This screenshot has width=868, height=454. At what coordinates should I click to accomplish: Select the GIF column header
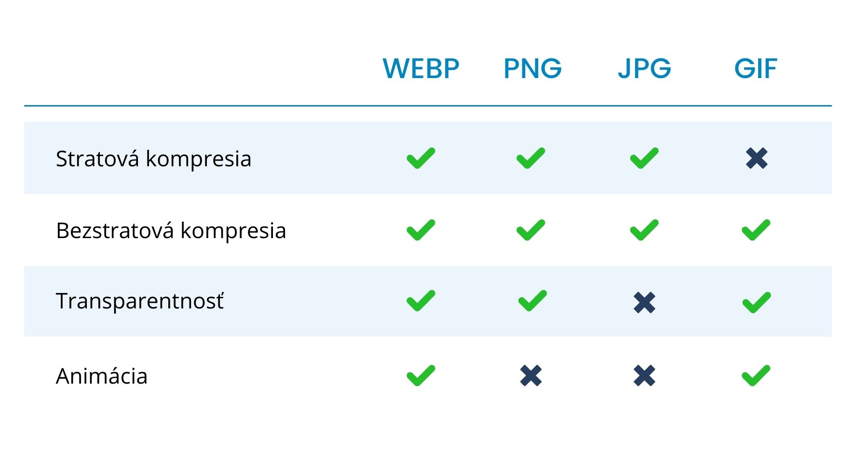click(756, 68)
